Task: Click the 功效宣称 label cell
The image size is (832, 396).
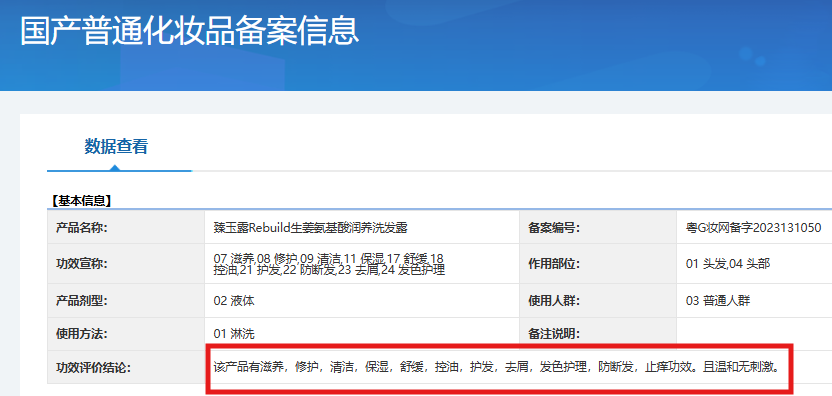Action: point(126,264)
